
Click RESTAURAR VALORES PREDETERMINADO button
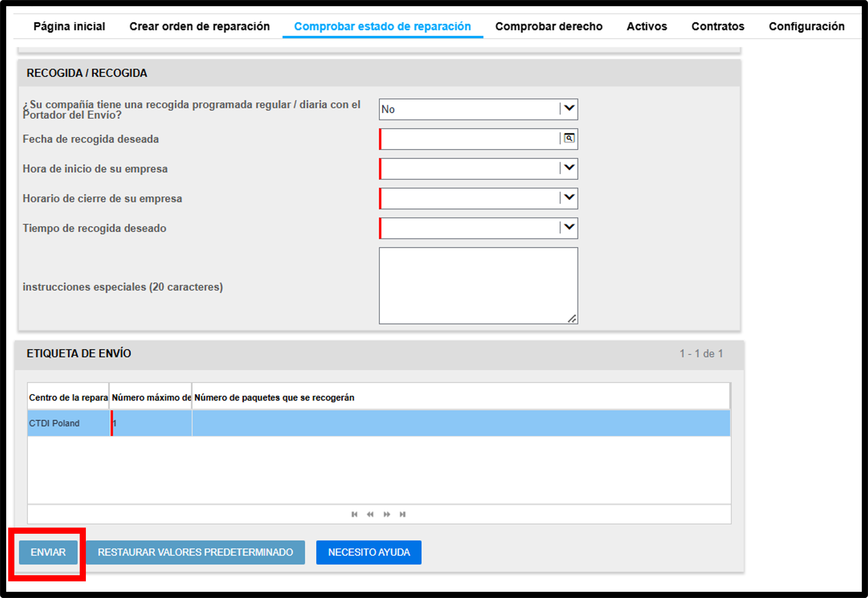click(x=195, y=552)
